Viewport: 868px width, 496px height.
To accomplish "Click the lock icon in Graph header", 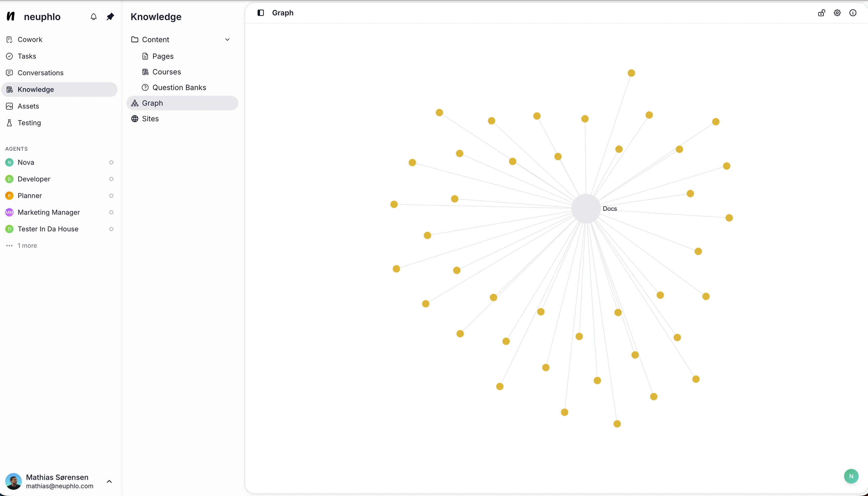I will click(x=822, y=13).
